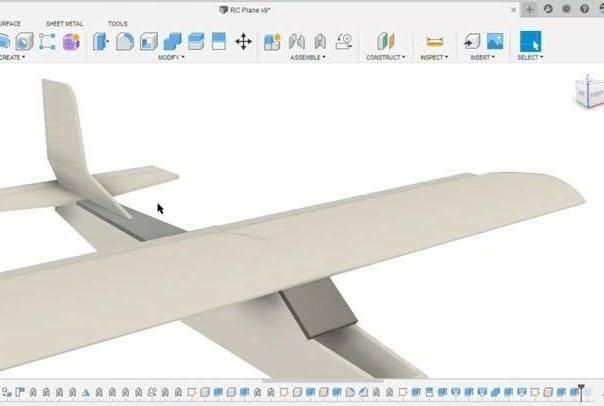Click the ViewCube to reorient the view
604x406 pixels.
pos(589,92)
